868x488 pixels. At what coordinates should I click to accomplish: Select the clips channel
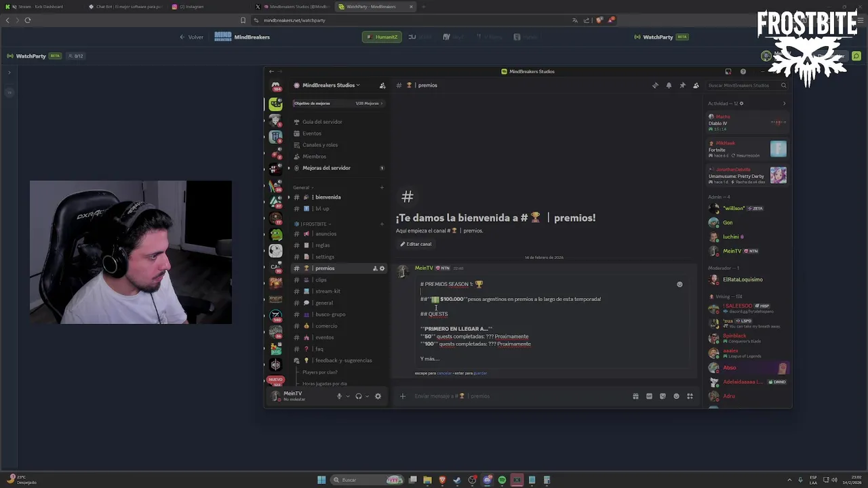(x=339, y=280)
